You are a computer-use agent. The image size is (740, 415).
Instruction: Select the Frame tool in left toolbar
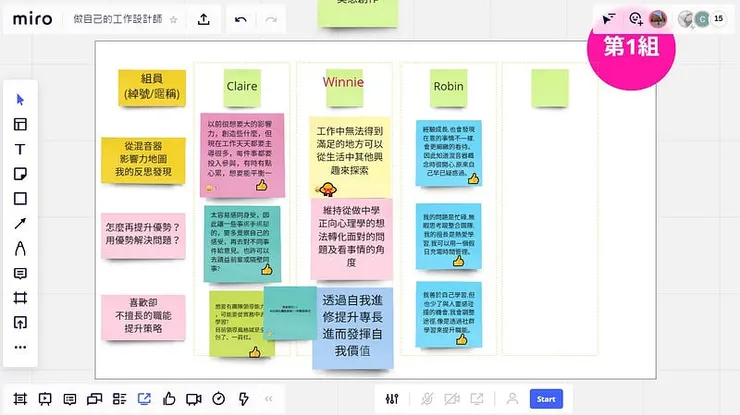pyautogui.click(x=20, y=298)
